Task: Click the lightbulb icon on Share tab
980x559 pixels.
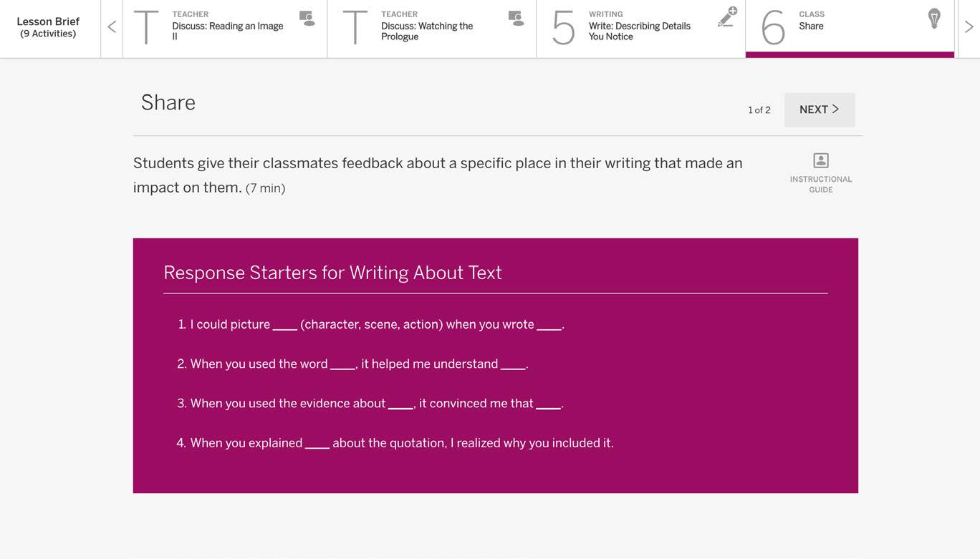Action: coord(934,18)
